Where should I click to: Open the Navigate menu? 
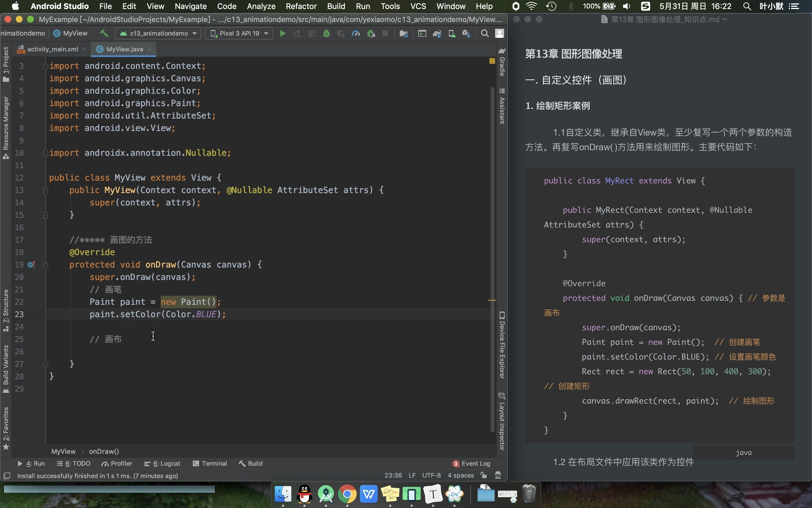click(190, 6)
